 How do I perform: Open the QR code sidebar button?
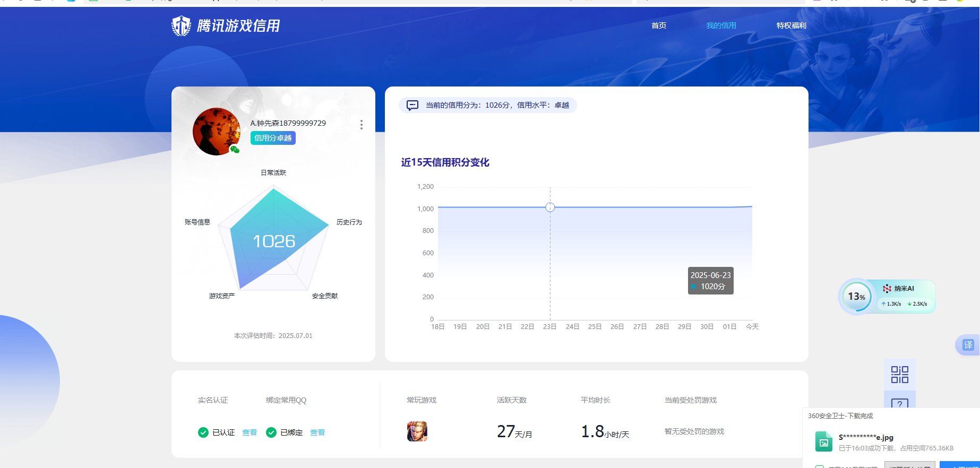[x=900, y=375]
